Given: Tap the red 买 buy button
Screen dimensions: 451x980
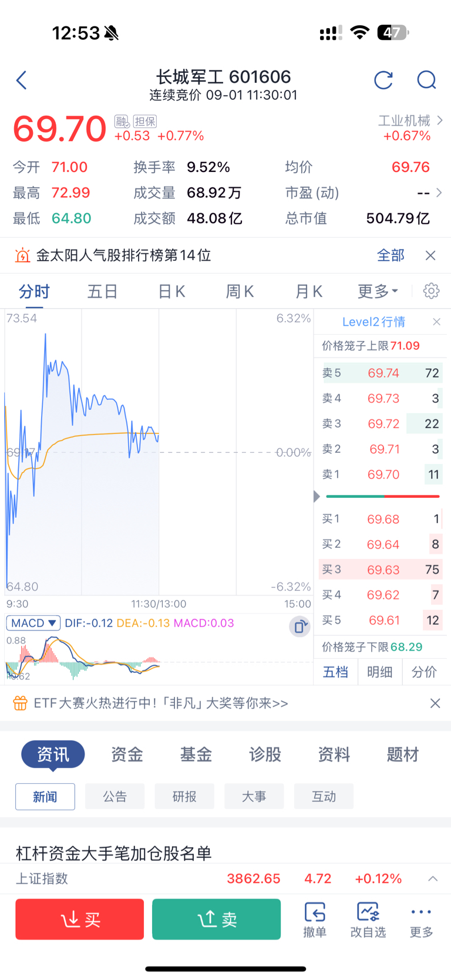Looking at the screenshot, I should [x=80, y=920].
